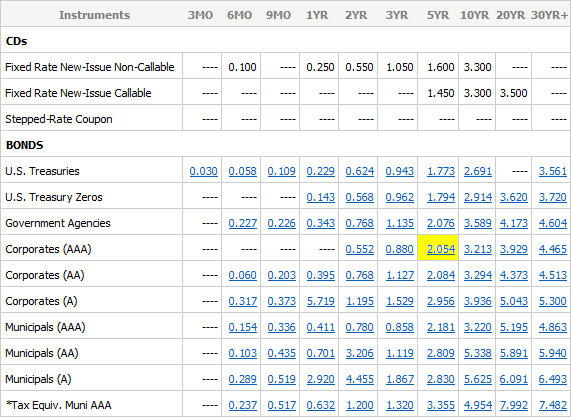This screenshot has height=417, width=571.
Task: Select the Fixed Rate New-Issue Callable row label
Action: click(78, 93)
